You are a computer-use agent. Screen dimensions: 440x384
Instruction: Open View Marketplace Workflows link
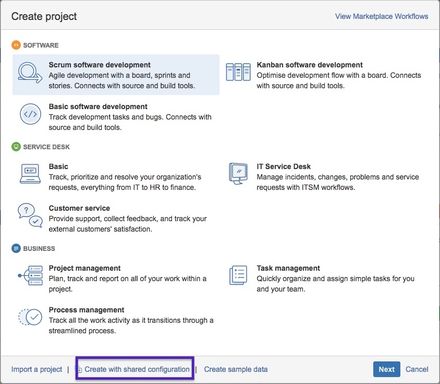382,16
